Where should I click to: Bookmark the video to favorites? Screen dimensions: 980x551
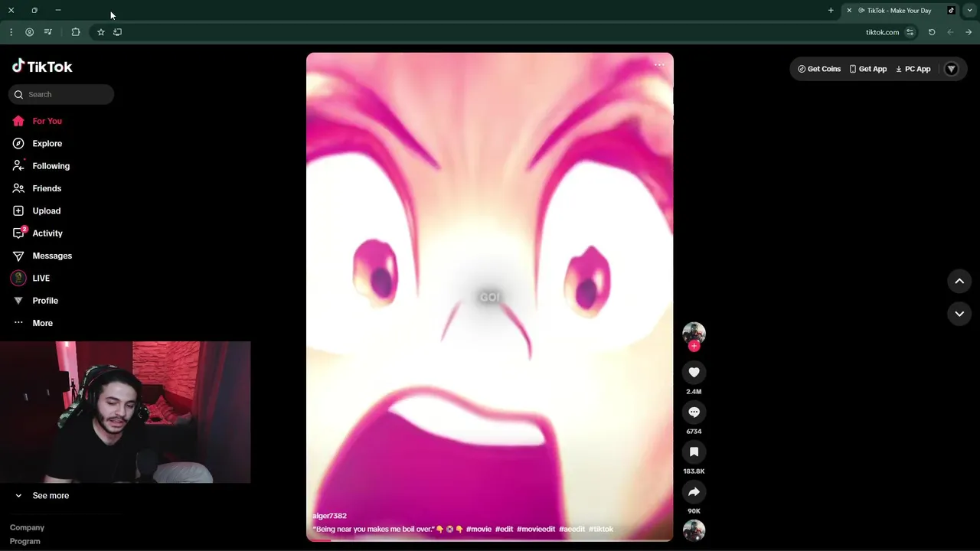694,452
